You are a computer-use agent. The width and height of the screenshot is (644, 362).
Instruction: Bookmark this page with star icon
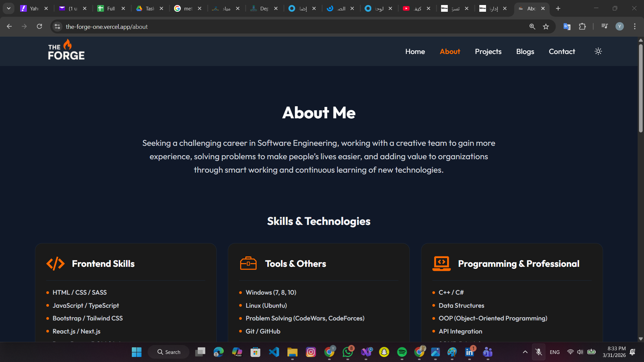tap(546, 26)
